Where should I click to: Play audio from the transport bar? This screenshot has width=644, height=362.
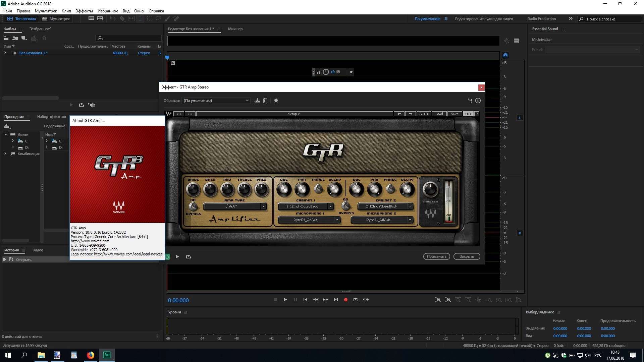tap(285, 300)
